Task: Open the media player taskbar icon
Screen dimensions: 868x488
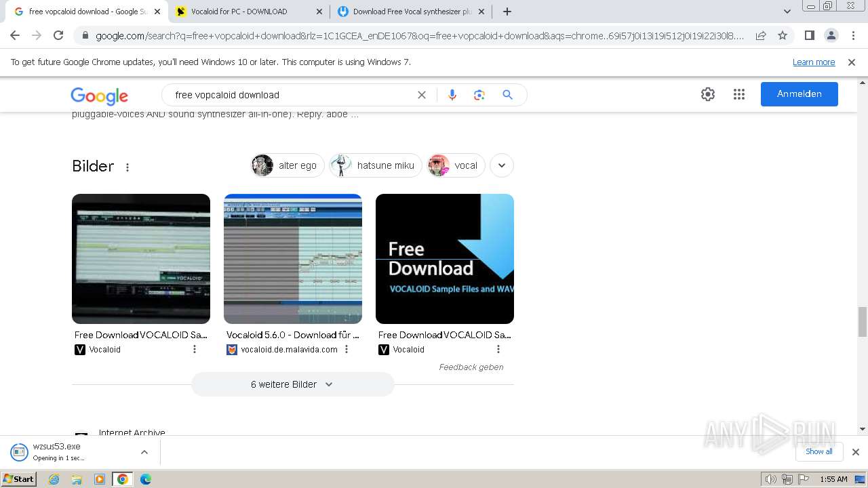Action: [100, 479]
